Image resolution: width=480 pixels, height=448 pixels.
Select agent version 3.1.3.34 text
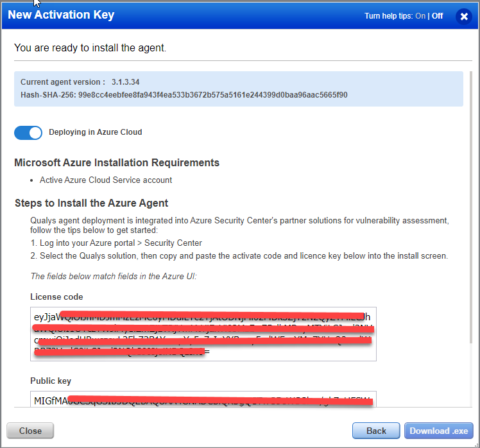126,82
